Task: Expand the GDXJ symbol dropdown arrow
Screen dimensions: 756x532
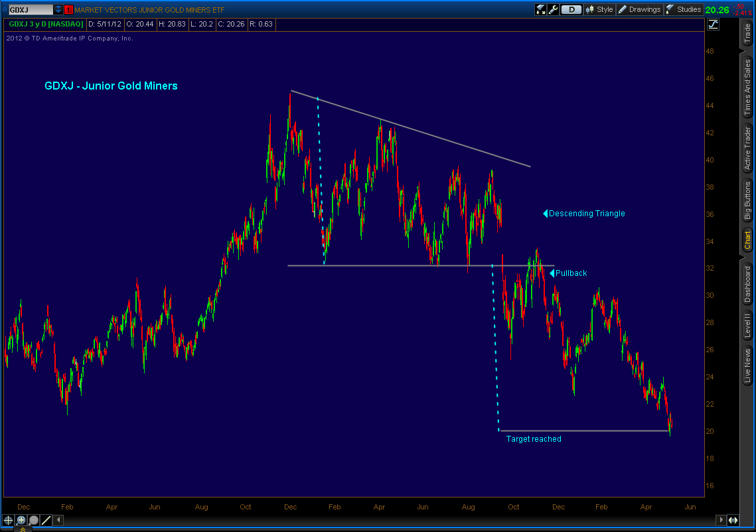Action: 58,10
